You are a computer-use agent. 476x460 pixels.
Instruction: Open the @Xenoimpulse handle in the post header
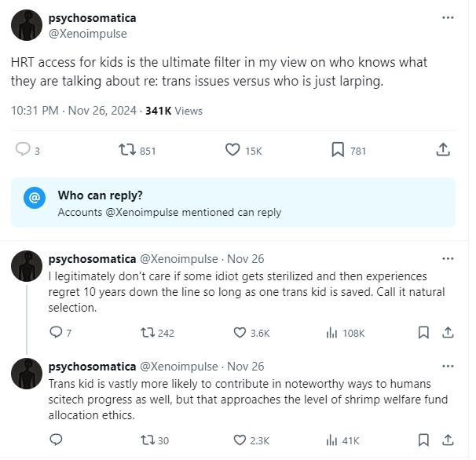tap(88, 34)
